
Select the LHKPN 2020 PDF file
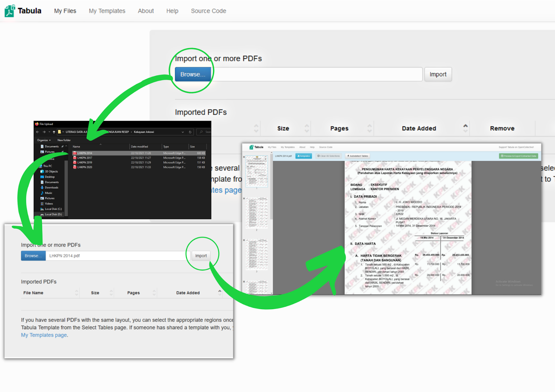[139, 167]
